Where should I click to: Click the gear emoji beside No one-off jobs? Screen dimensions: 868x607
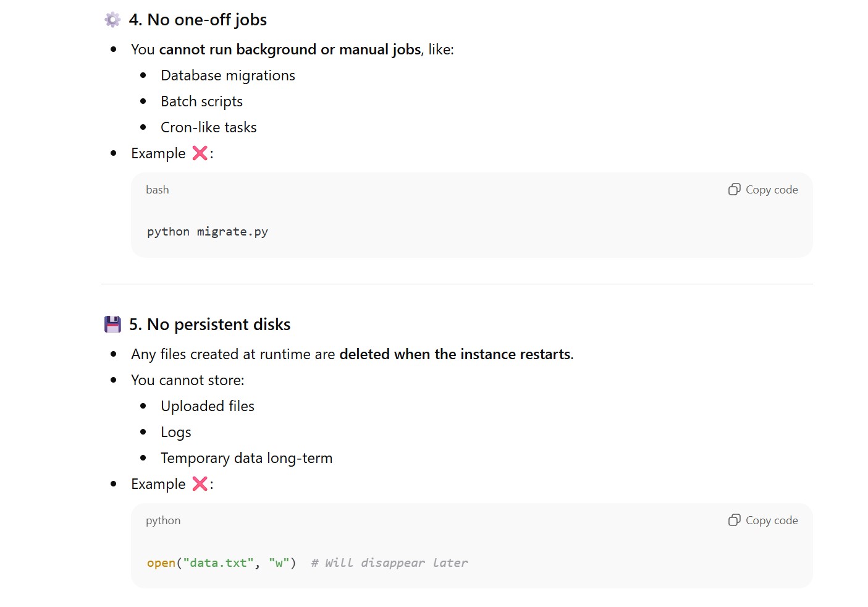(x=112, y=20)
